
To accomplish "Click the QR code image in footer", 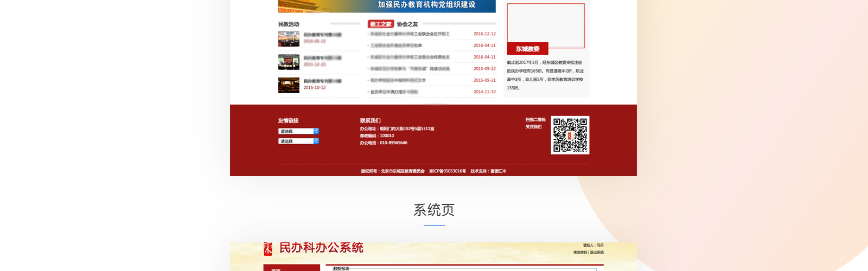I will click(570, 135).
